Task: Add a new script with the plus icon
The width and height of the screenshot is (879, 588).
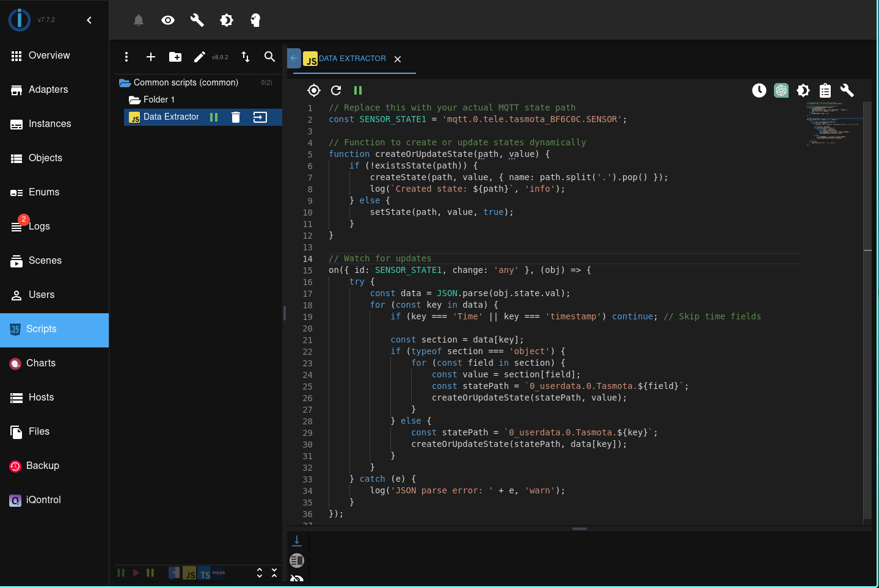Action: coord(151,57)
